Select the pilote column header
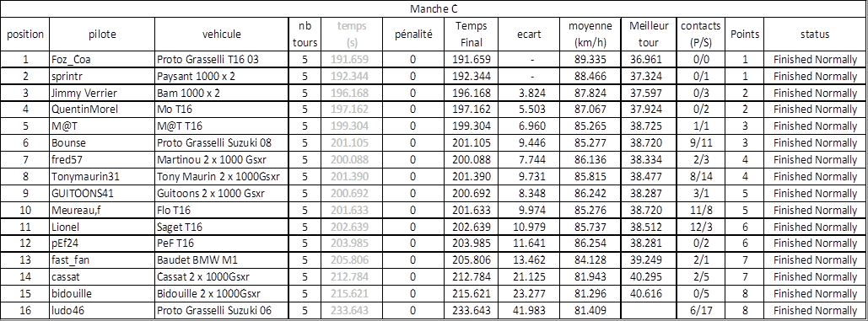This screenshot has height=321, width=868. point(102,35)
